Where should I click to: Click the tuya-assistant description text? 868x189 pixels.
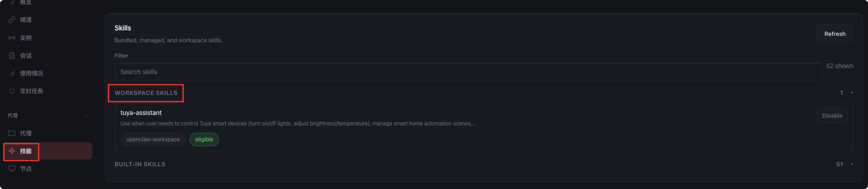coord(298,124)
